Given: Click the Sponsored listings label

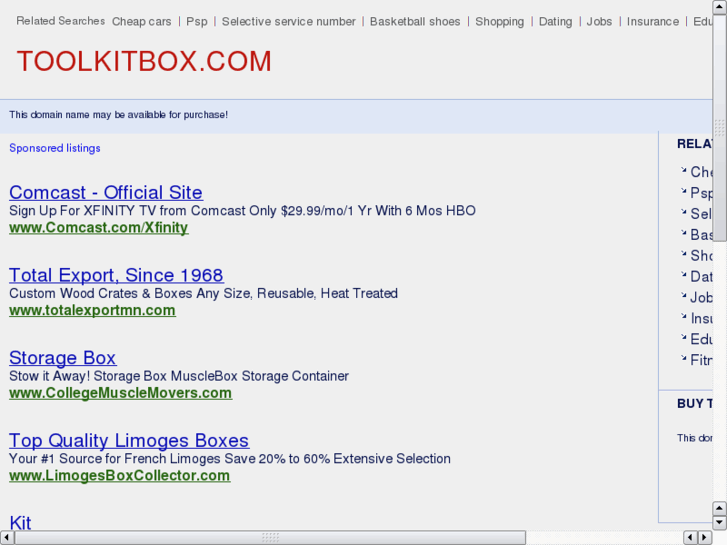Looking at the screenshot, I should click(x=55, y=148).
